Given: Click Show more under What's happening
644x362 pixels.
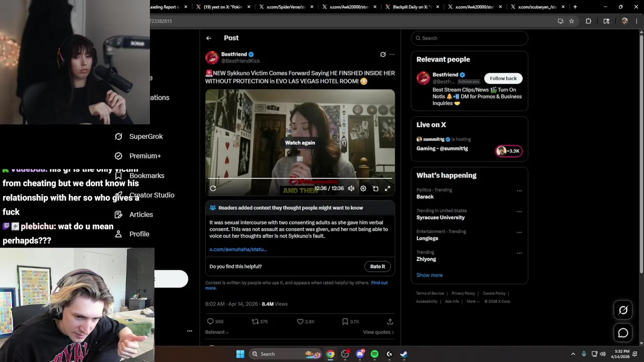Looking at the screenshot, I should 429,275.
